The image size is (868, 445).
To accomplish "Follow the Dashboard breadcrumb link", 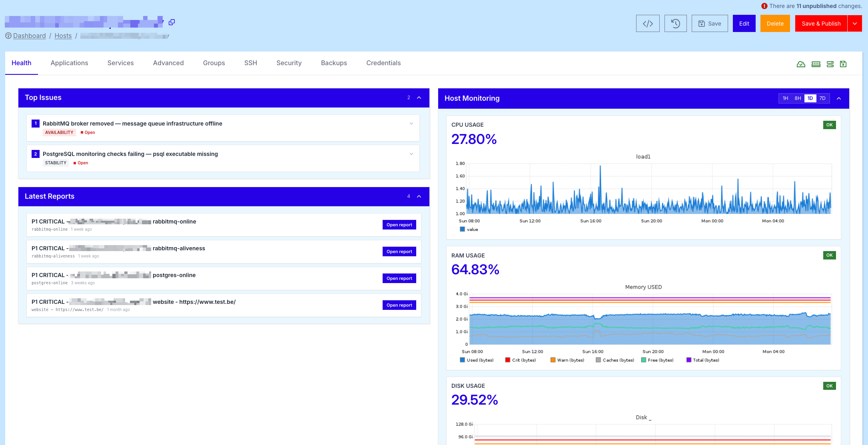I will 30,36.
